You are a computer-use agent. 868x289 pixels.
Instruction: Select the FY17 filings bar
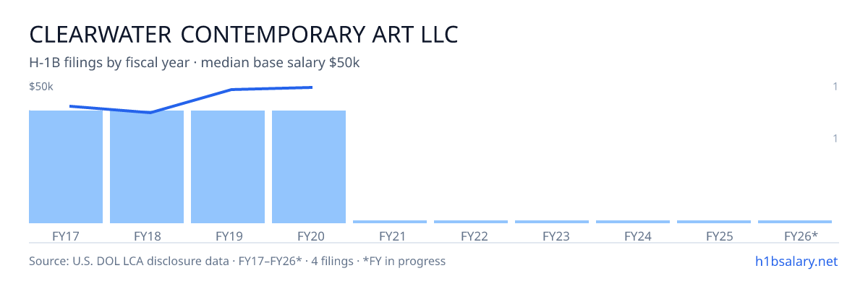pyautogui.click(x=66, y=167)
